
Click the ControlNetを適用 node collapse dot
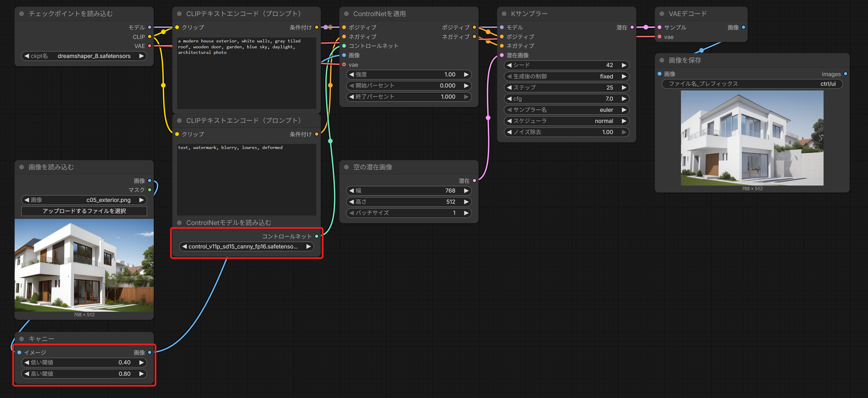coord(346,14)
